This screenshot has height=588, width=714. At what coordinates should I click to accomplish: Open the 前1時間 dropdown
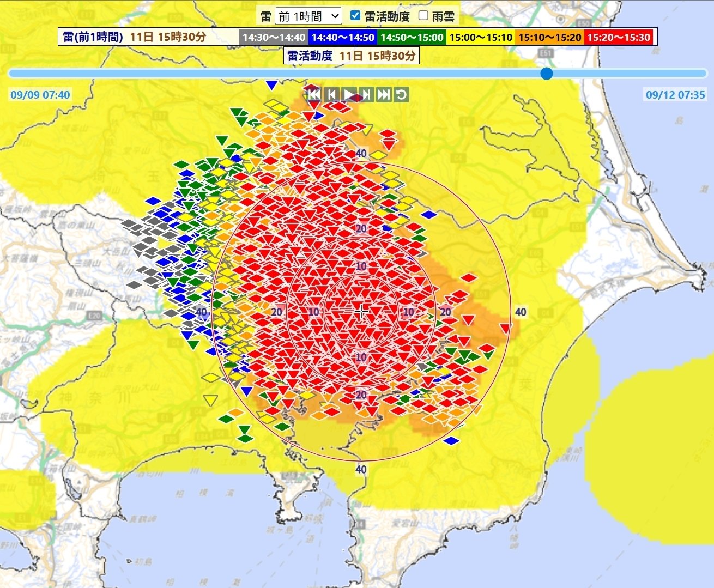pos(308,16)
